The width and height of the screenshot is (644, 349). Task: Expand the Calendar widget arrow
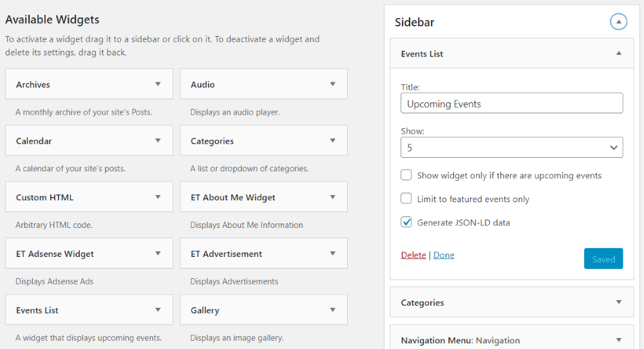(158, 140)
